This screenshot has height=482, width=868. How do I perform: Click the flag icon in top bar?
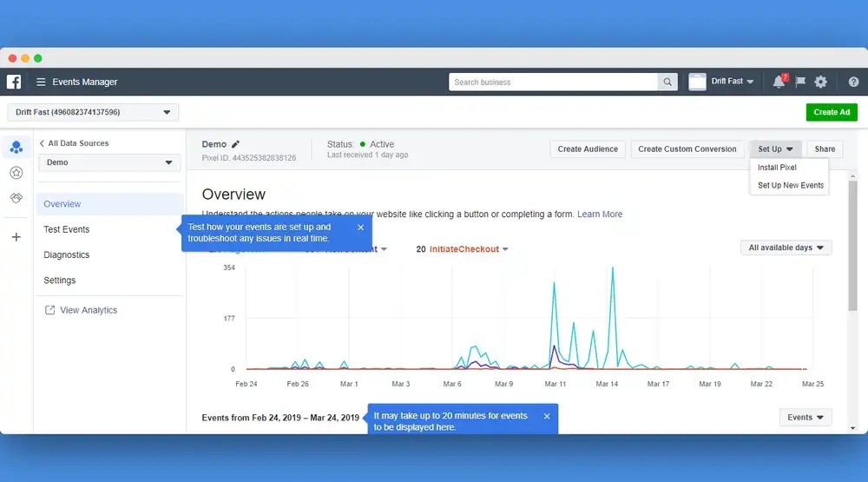pyautogui.click(x=800, y=82)
